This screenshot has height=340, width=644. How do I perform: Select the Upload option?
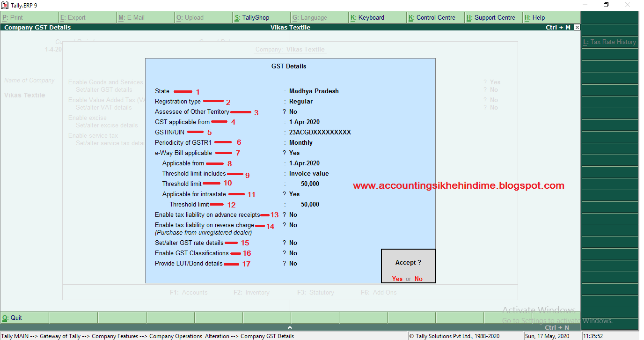[x=204, y=17]
